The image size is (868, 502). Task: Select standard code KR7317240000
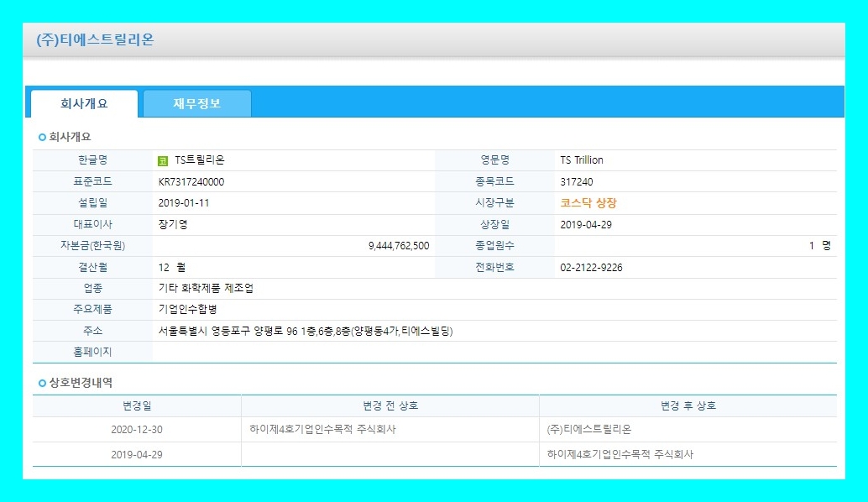pos(191,181)
